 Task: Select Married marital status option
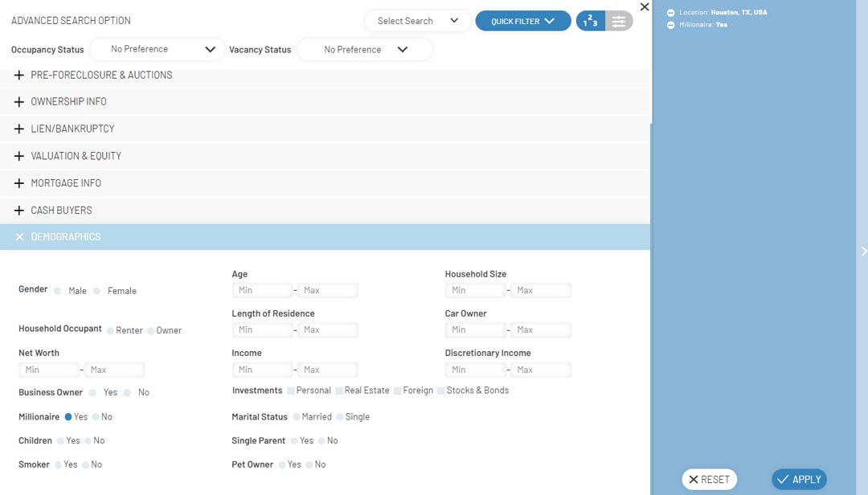click(x=297, y=417)
